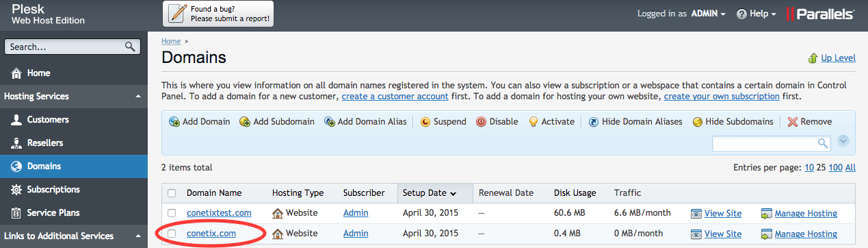Sort by Renewal Date column header
The image size is (868, 248).
point(506,193)
